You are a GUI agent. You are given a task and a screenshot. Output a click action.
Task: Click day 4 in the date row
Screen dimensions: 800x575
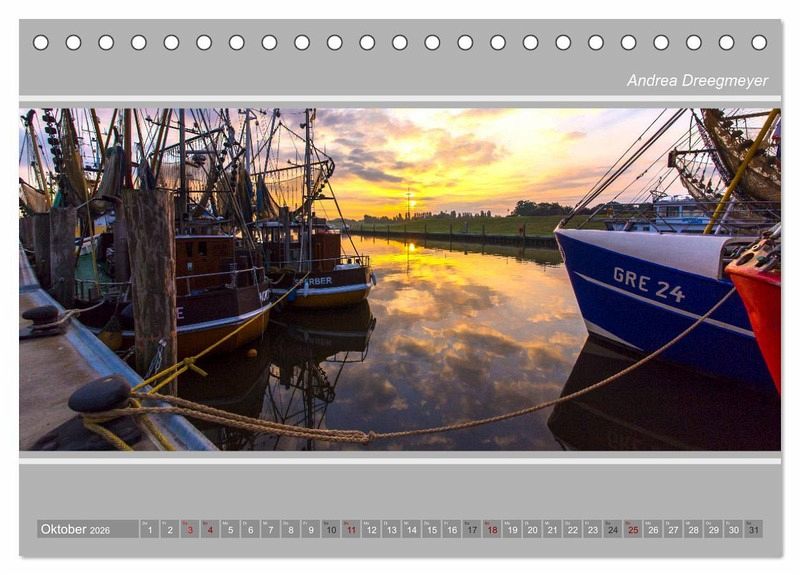pyautogui.click(x=210, y=529)
